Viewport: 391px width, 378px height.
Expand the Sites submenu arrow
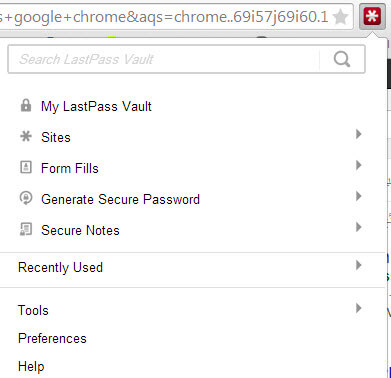click(x=358, y=134)
